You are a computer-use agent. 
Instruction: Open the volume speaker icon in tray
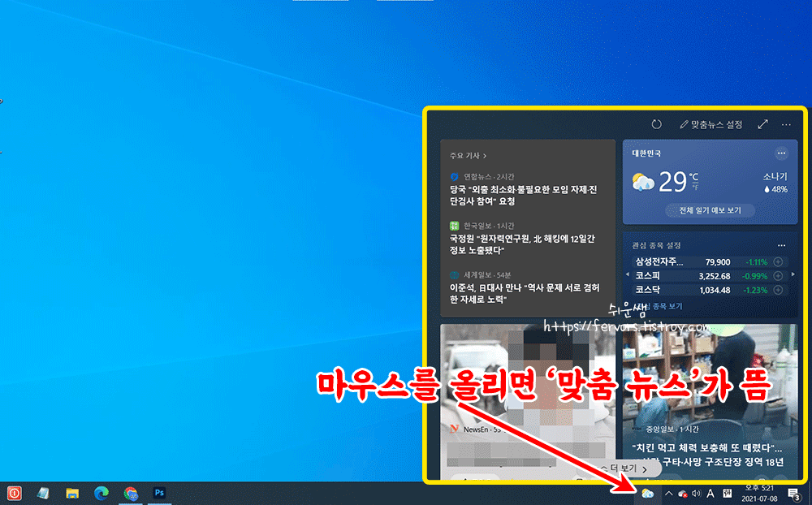[x=696, y=494]
